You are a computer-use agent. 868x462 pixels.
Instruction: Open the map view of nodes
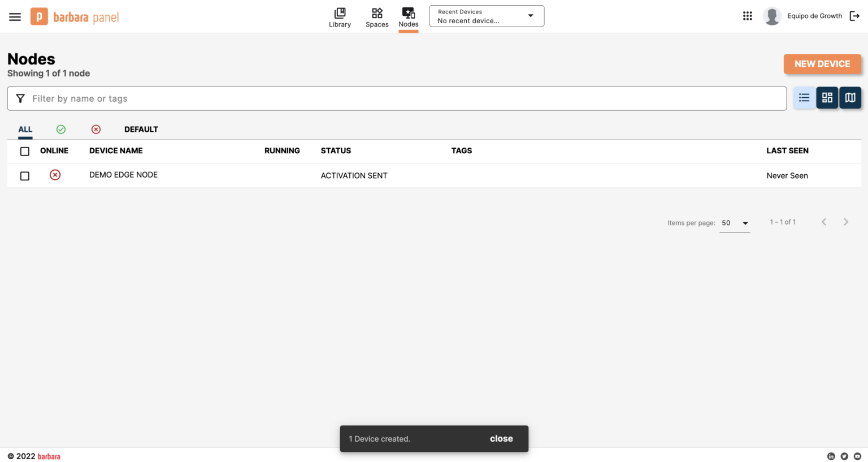click(x=850, y=97)
